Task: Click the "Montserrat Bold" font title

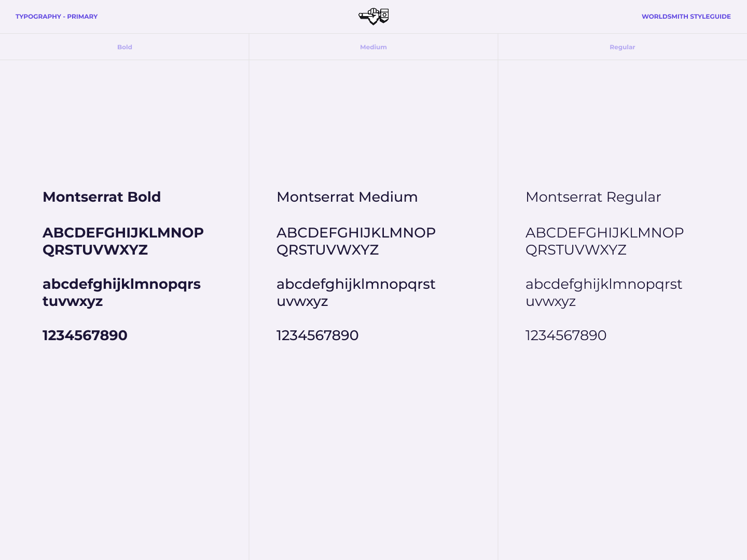Action: pyautogui.click(x=102, y=197)
